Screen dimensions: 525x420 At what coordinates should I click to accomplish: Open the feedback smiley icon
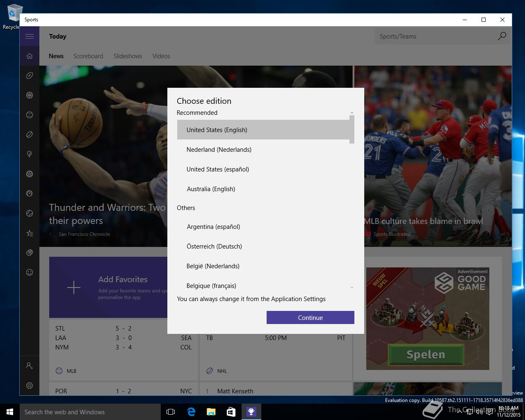pyautogui.click(x=30, y=272)
